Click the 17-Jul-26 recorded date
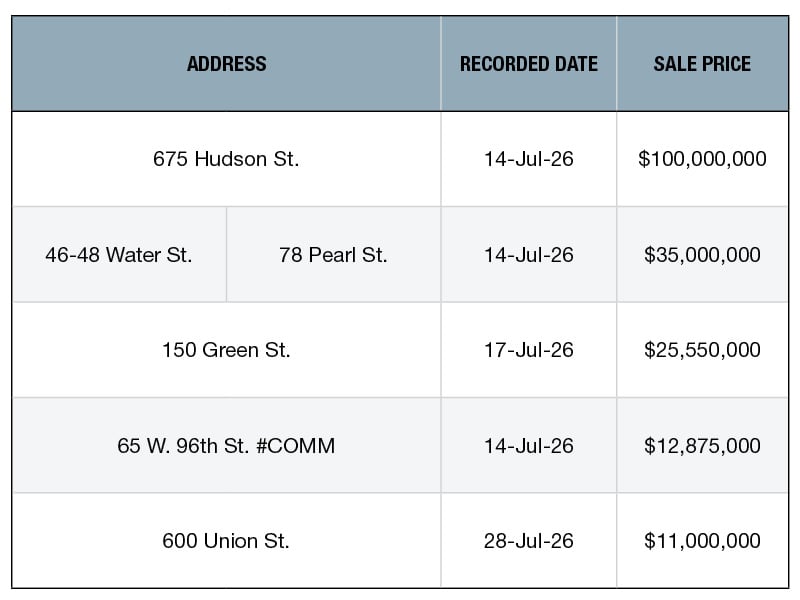The height and width of the screenshot is (600, 800). [x=529, y=350]
